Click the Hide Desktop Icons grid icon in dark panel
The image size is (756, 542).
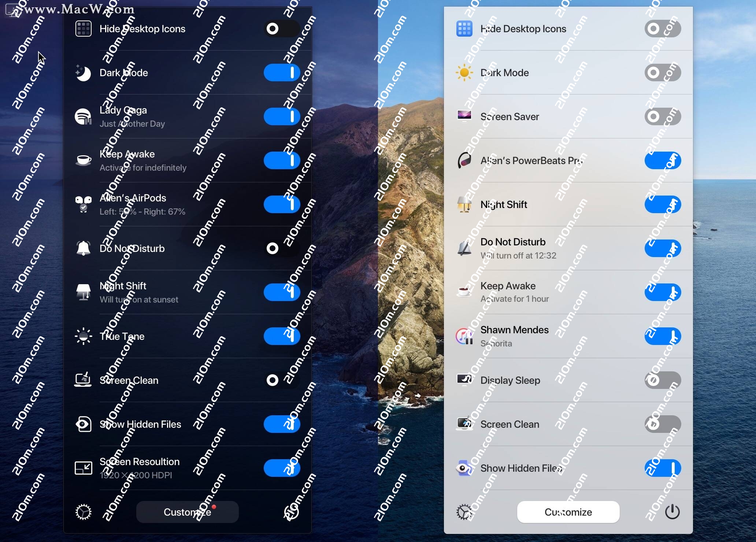[83, 29]
